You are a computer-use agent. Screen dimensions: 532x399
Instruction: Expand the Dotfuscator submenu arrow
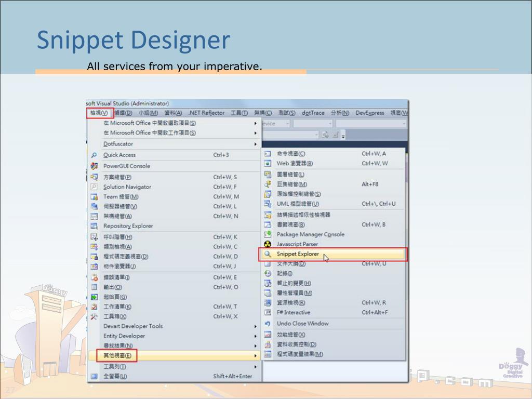(x=256, y=144)
